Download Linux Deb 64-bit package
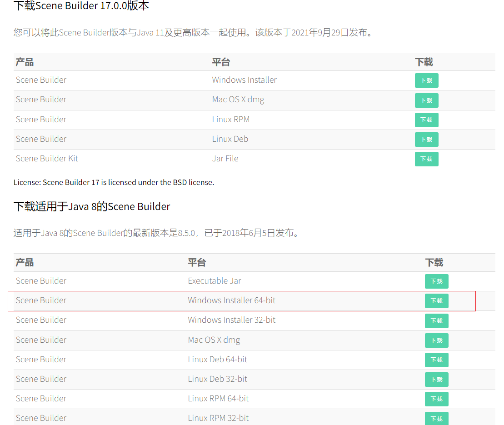 [436, 360]
